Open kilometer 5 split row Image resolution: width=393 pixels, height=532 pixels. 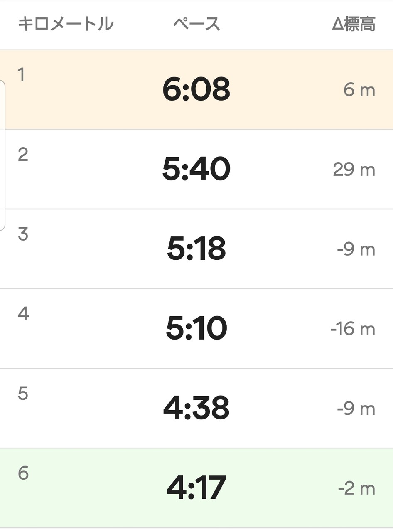tap(196, 409)
